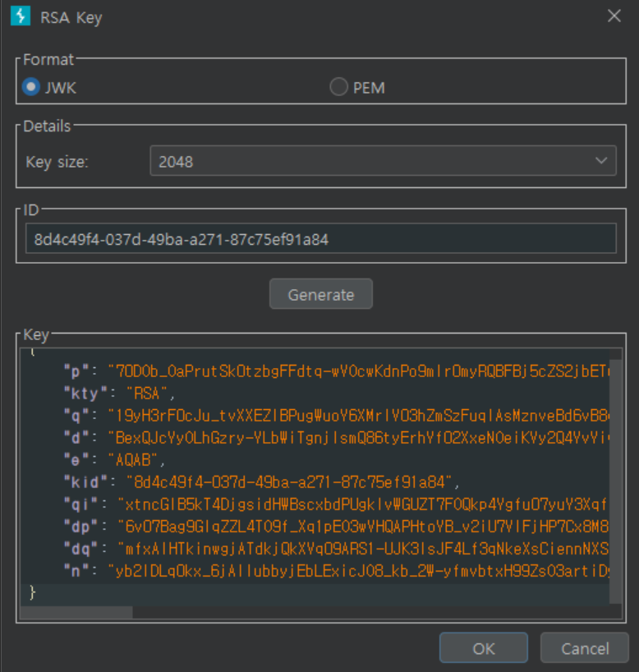
Task: Close the RSA Key dialog
Action: tap(614, 16)
